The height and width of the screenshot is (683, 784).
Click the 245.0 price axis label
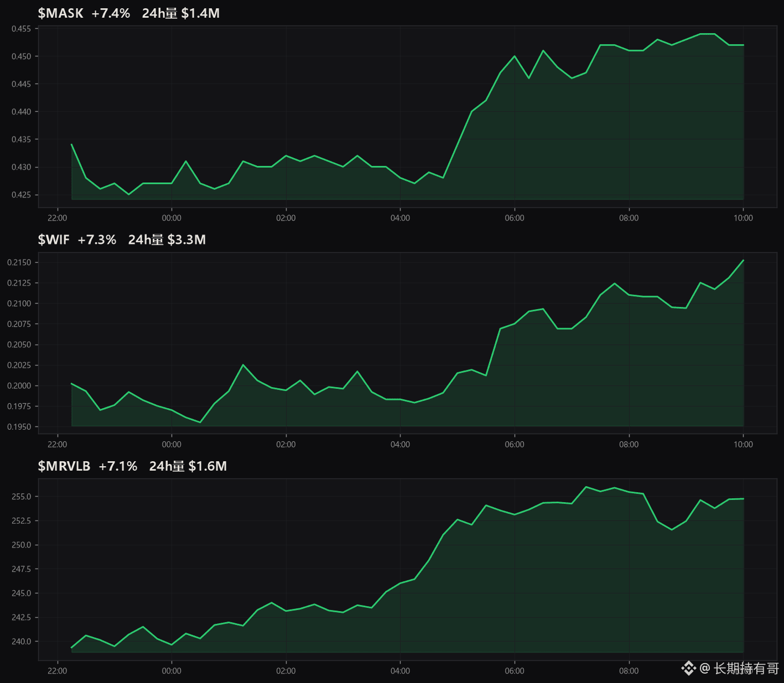coord(21,593)
